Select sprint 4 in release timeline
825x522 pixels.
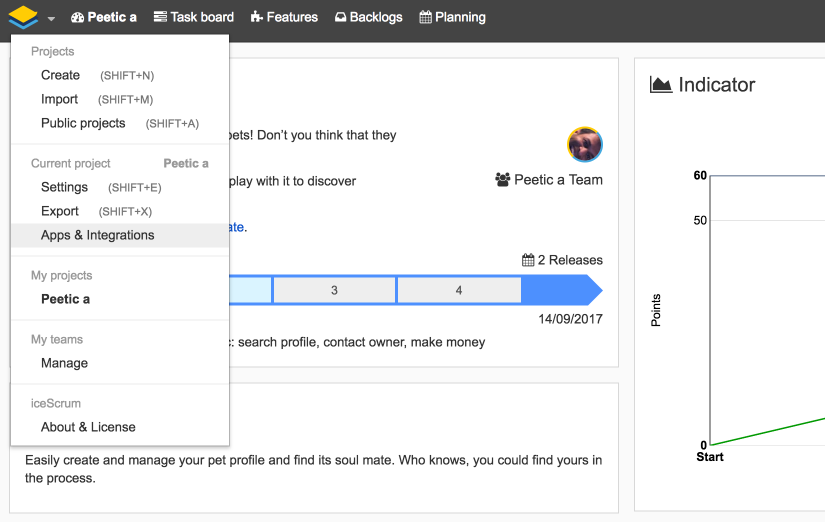click(459, 290)
